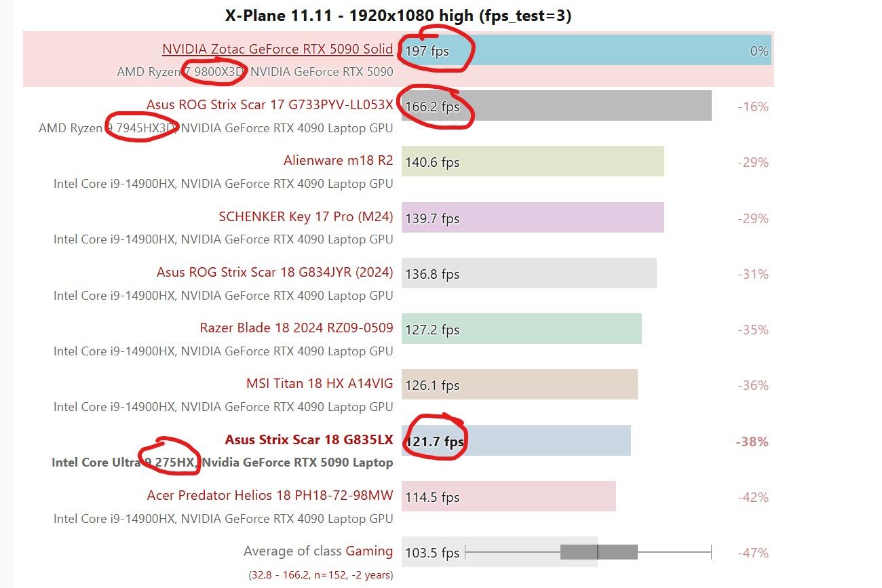
Task: Open the Asus Strix Scar 18 G835LX link
Action: (x=309, y=439)
